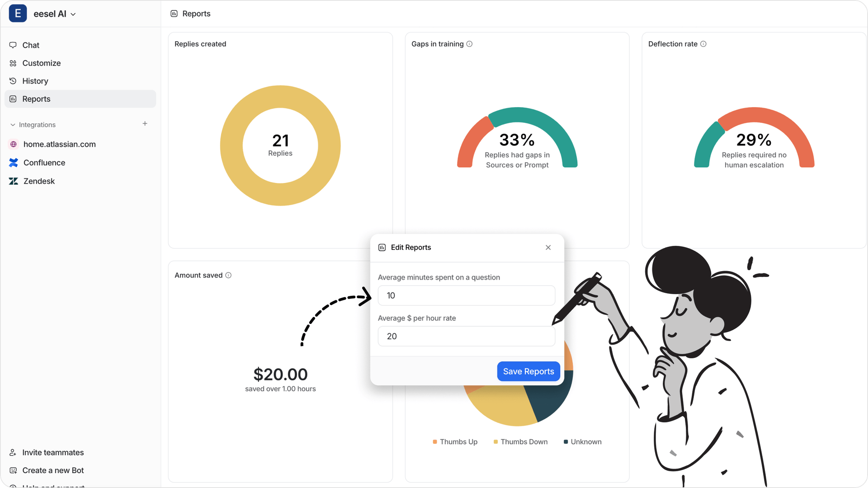Click the 29% deflection gauge
868x488 pixels.
pyautogui.click(x=754, y=137)
